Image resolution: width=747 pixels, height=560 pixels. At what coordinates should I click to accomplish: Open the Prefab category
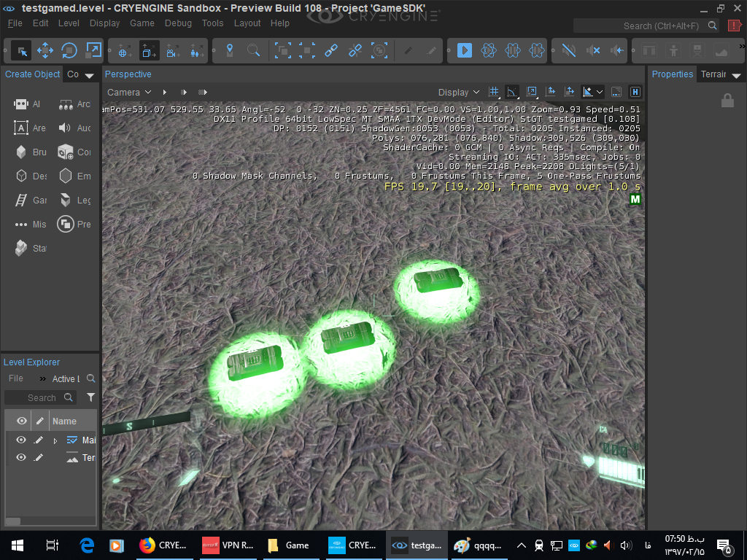click(74, 224)
